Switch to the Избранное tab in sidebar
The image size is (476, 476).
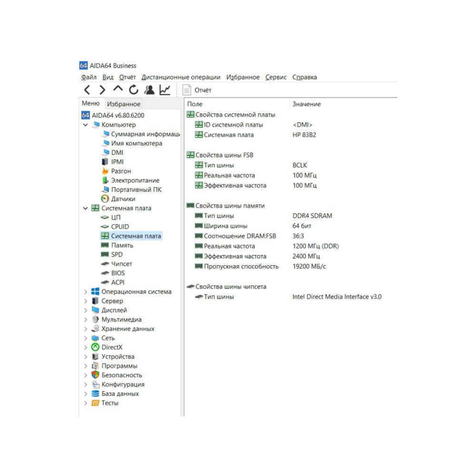pyautogui.click(x=124, y=104)
